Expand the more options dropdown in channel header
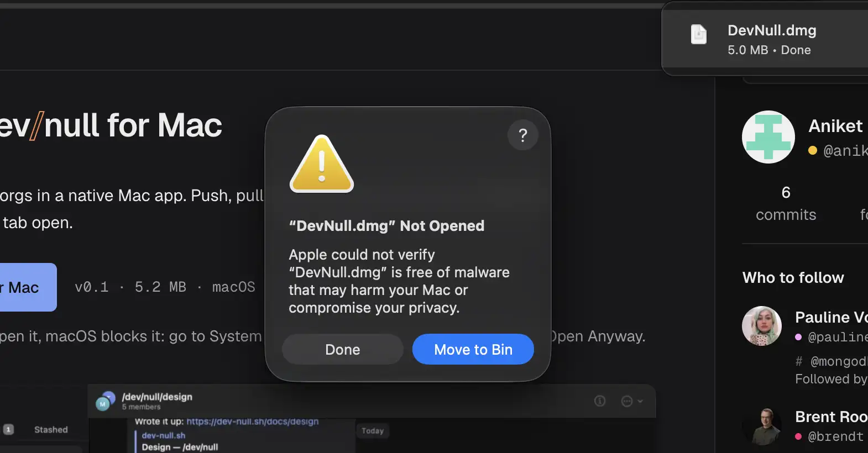The height and width of the screenshot is (453, 868). point(632,401)
